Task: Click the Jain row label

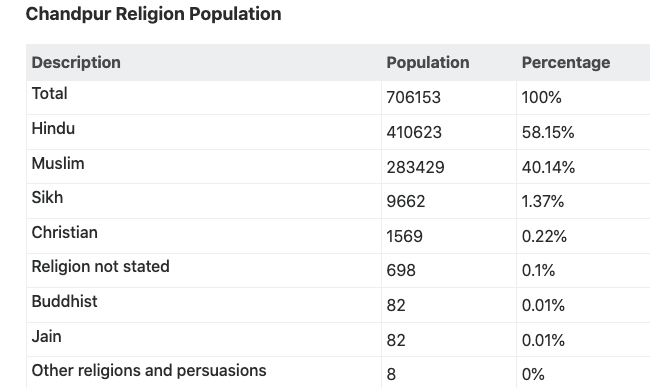Action: (x=46, y=336)
